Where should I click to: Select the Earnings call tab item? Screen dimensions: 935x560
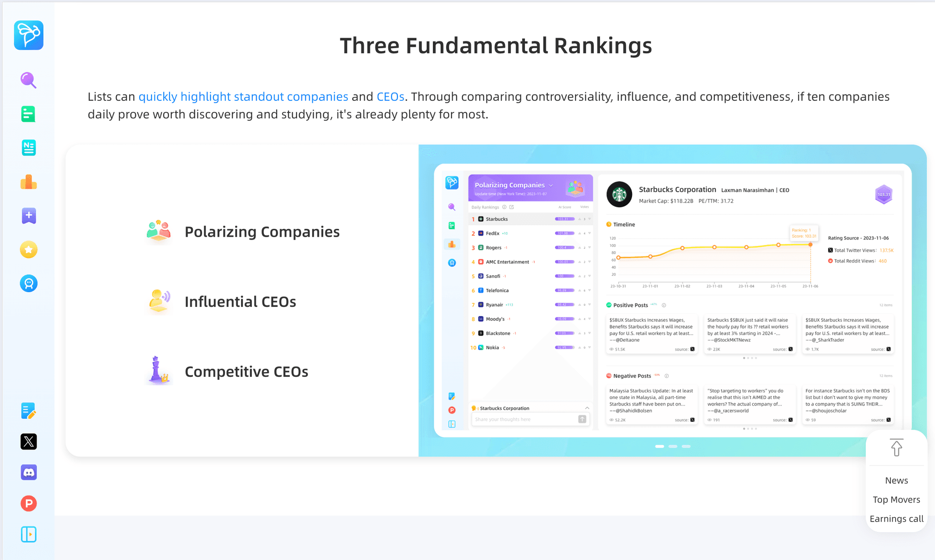click(896, 518)
